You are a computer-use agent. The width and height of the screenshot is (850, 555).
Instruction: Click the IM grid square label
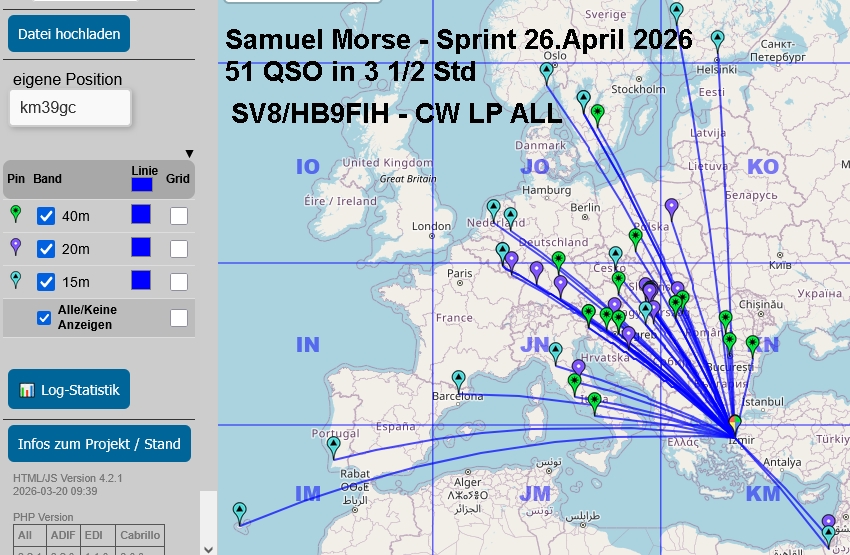coord(308,494)
